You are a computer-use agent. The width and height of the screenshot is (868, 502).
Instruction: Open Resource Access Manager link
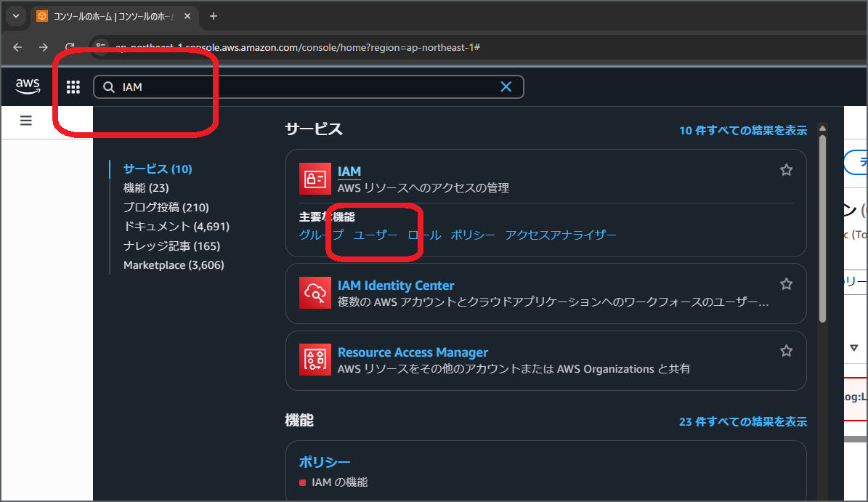point(413,352)
